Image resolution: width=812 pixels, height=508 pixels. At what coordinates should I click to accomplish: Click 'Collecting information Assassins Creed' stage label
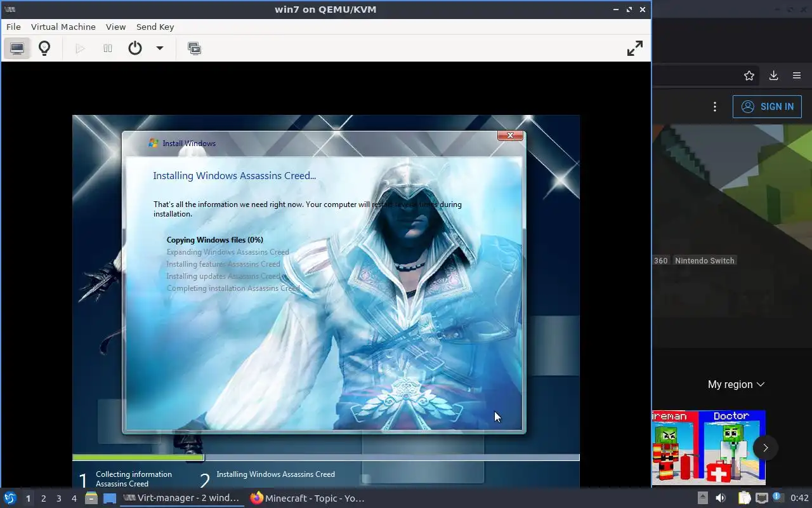(x=134, y=479)
